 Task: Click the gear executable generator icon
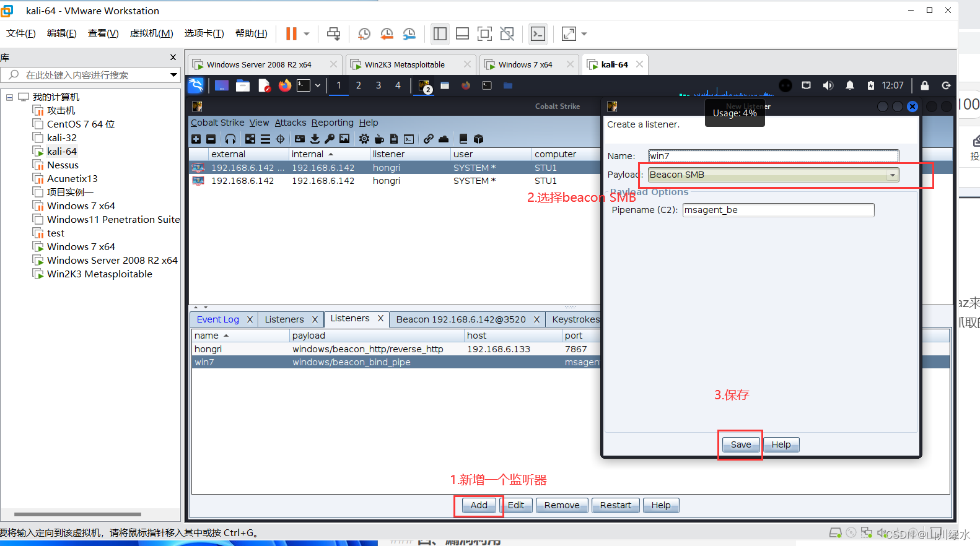coord(364,139)
